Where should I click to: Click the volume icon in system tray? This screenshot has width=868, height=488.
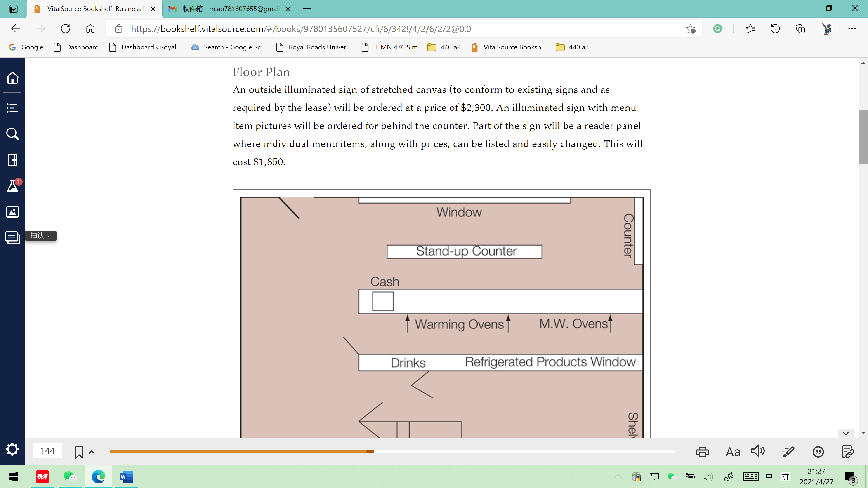click(x=708, y=476)
